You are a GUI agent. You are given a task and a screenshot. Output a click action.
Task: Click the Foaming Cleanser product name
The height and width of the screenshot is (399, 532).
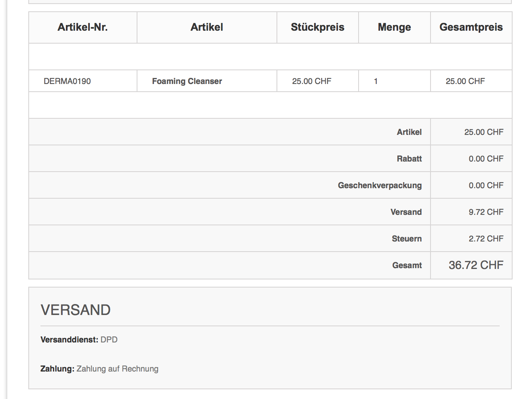click(x=187, y=81)
